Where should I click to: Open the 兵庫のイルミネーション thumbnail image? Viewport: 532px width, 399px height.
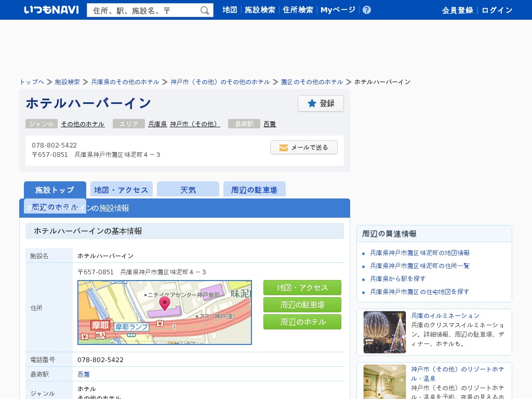point(384,332)
